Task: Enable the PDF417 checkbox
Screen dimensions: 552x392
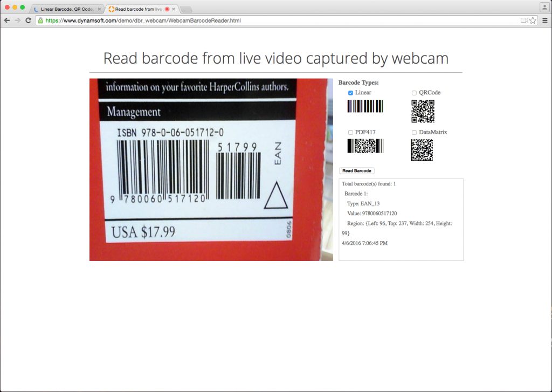Action: 350,133
